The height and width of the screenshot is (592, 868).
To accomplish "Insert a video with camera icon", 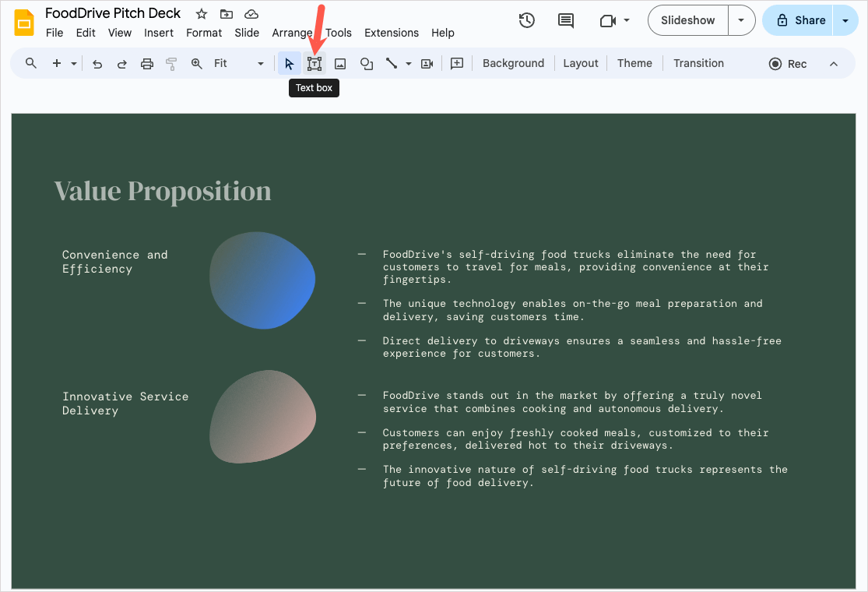I will coord(427,64).
